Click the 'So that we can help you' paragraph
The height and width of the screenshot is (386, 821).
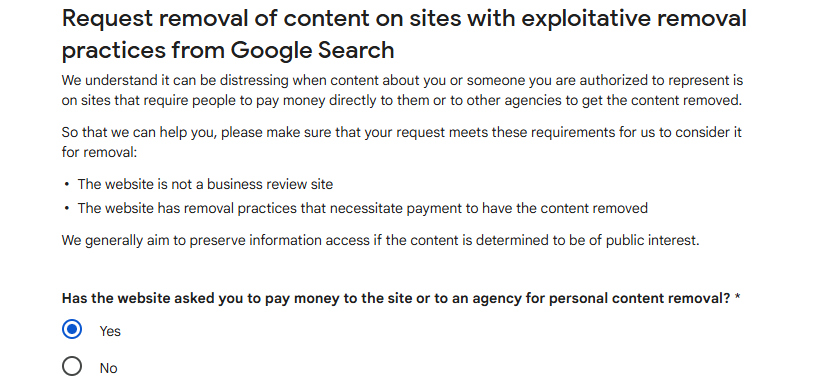(402, 142)
